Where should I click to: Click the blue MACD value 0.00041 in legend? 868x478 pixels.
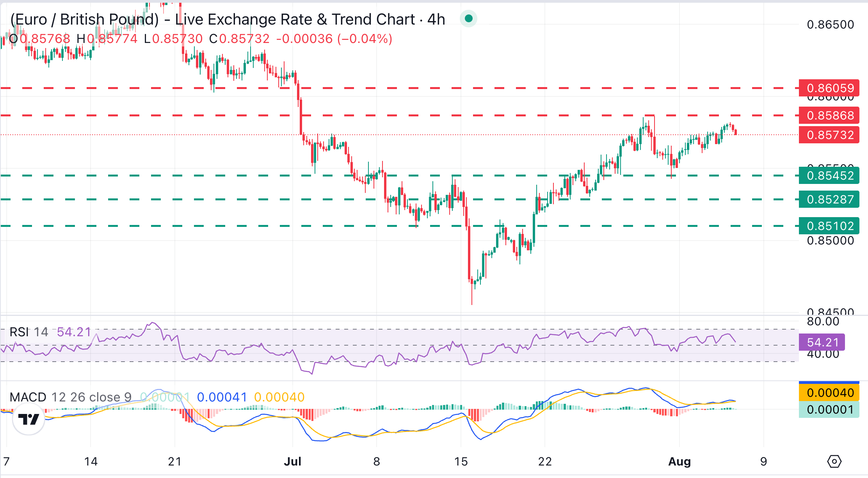222,397
